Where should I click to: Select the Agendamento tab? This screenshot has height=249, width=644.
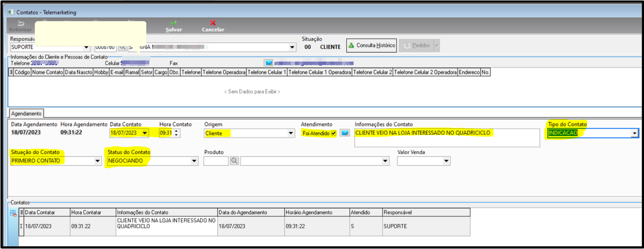26,112
